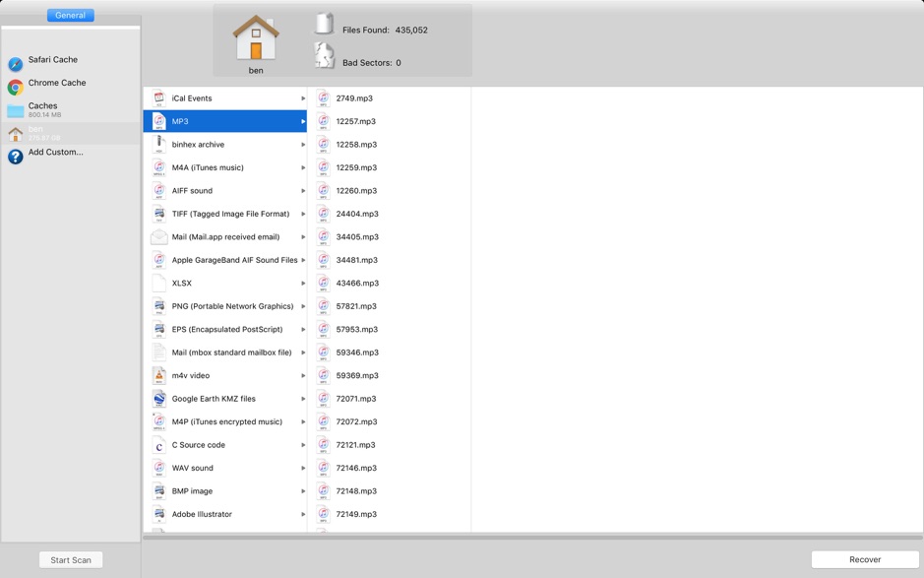Click the horizontal scrollbar below file columns
Screen dimensions: 924x578
pos(532,537)
